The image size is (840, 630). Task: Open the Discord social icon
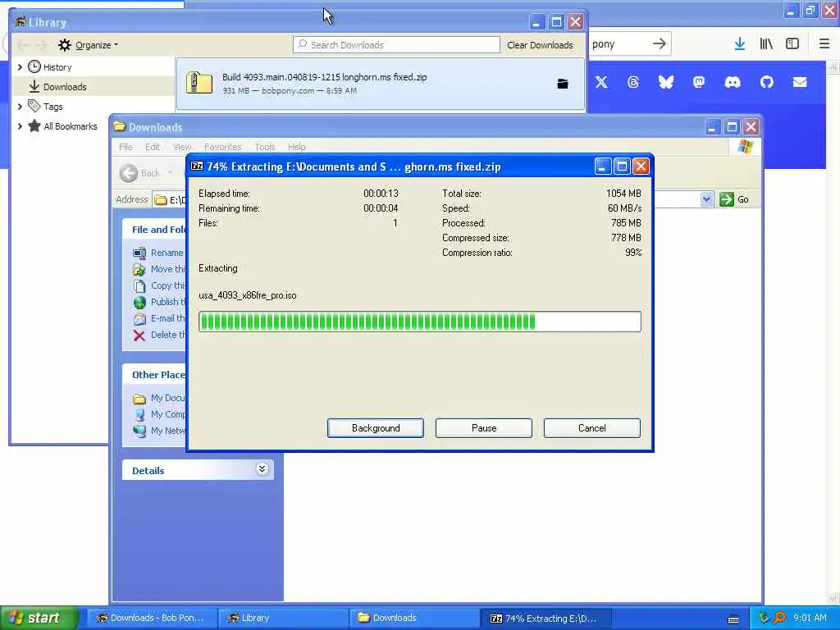(733, 82)
